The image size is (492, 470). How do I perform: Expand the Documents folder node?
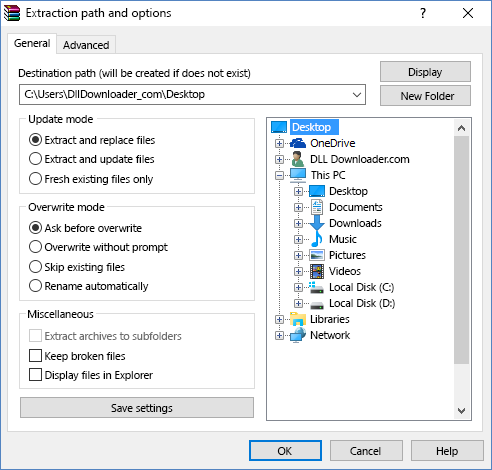pos(298,207)
